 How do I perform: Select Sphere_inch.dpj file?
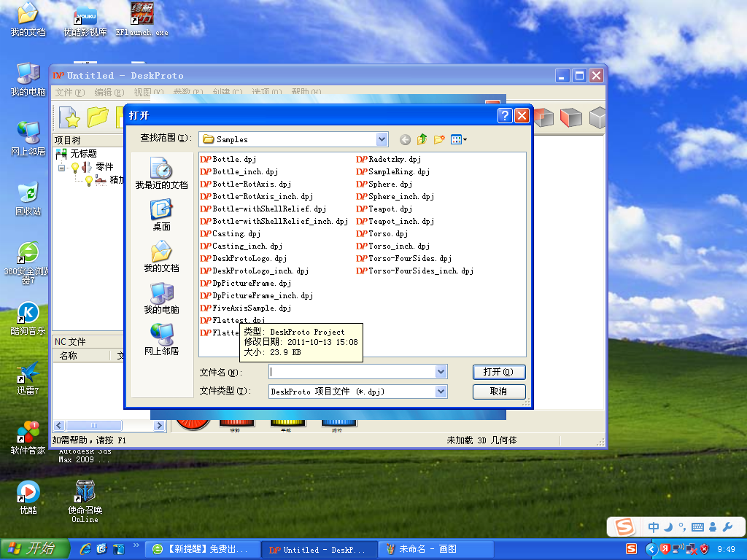click(395, 196)
